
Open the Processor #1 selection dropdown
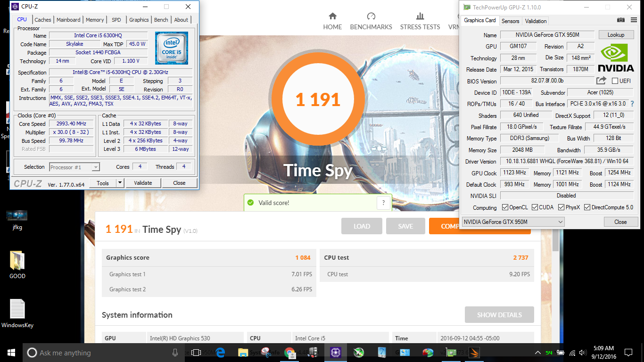tap(74, 167)
